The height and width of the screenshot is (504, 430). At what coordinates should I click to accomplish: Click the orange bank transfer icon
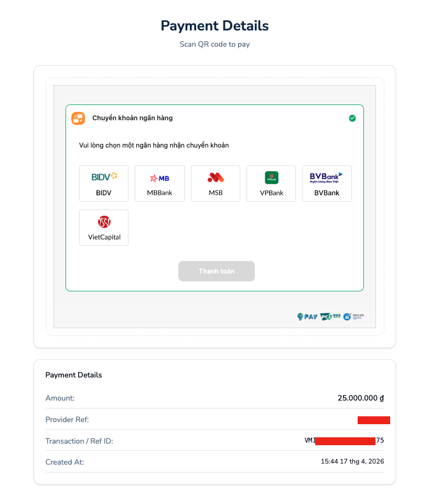(x=78, y=118)
